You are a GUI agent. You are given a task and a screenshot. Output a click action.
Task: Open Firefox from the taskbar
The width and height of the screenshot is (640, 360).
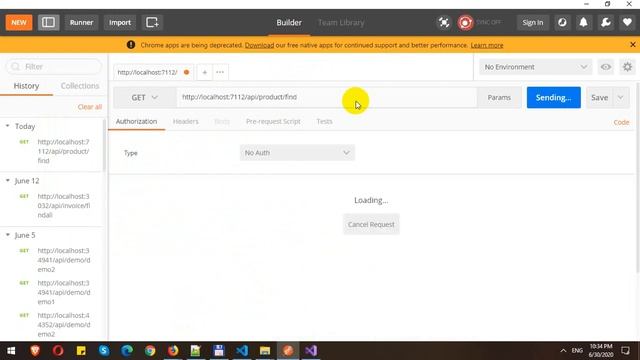(173, 351)
